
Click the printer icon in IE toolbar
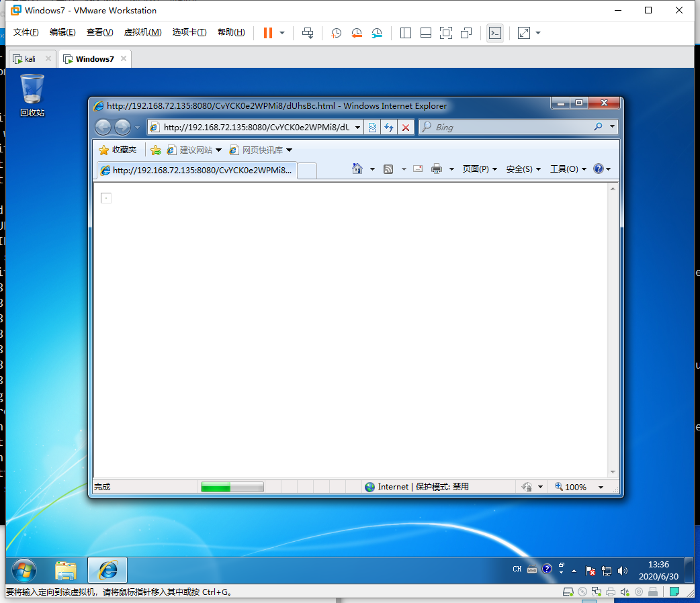click(x=437, y=169)
